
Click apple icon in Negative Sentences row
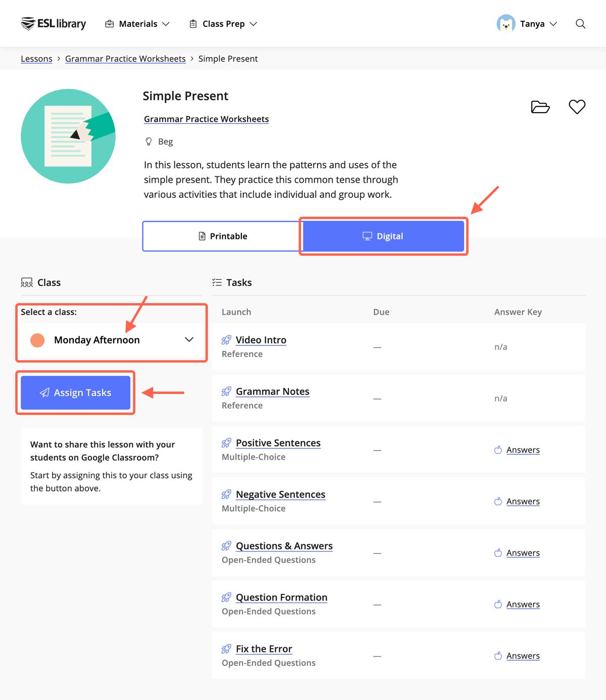tap(498, 501)
